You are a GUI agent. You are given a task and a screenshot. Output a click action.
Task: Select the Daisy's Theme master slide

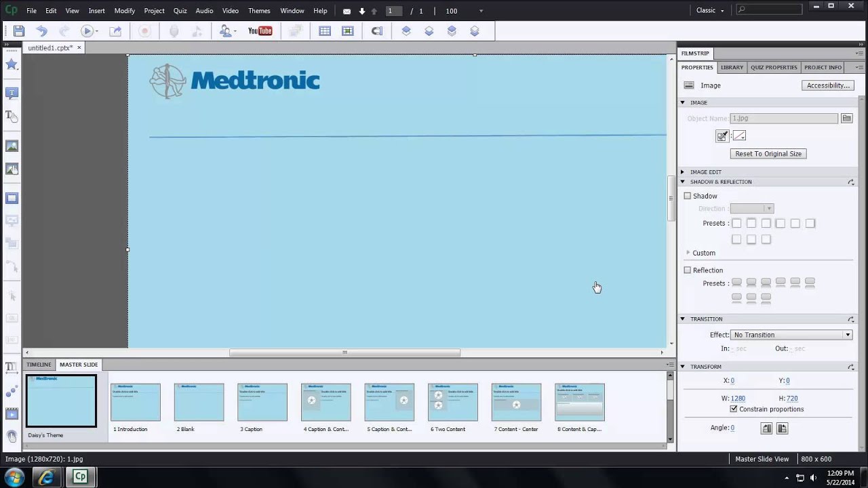[x=61, y=401]
